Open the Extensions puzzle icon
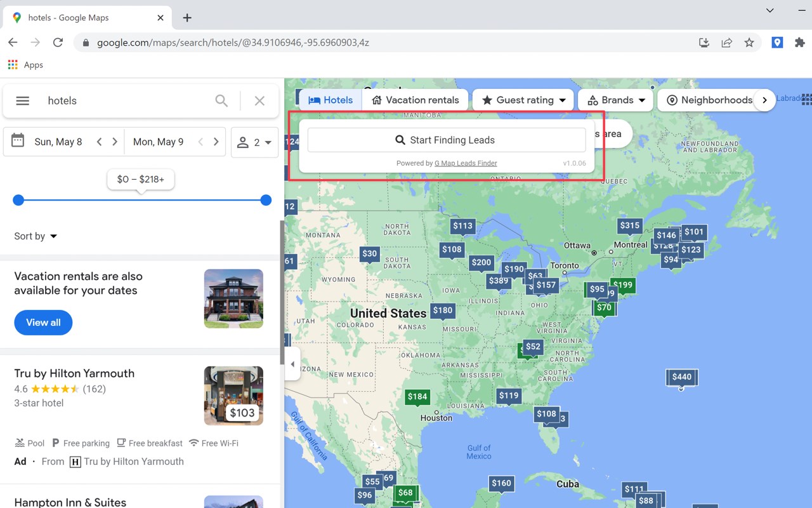This screenshot has width=812, height=508. (800, 43)
